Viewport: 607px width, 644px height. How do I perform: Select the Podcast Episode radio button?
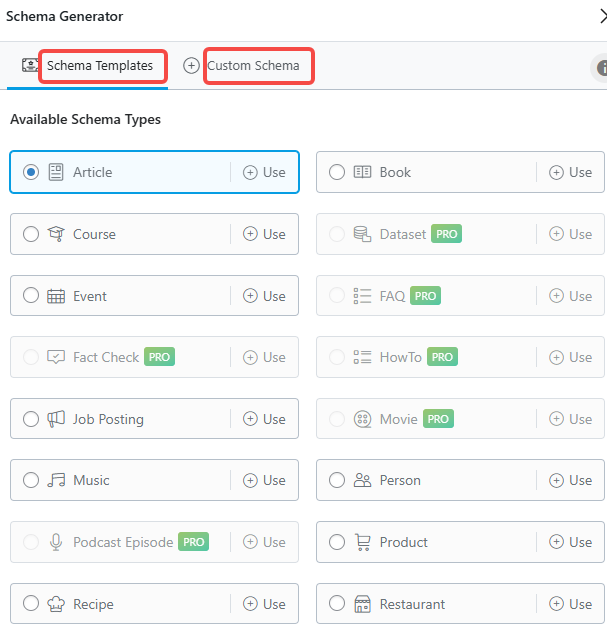click(x=31, y=542)
